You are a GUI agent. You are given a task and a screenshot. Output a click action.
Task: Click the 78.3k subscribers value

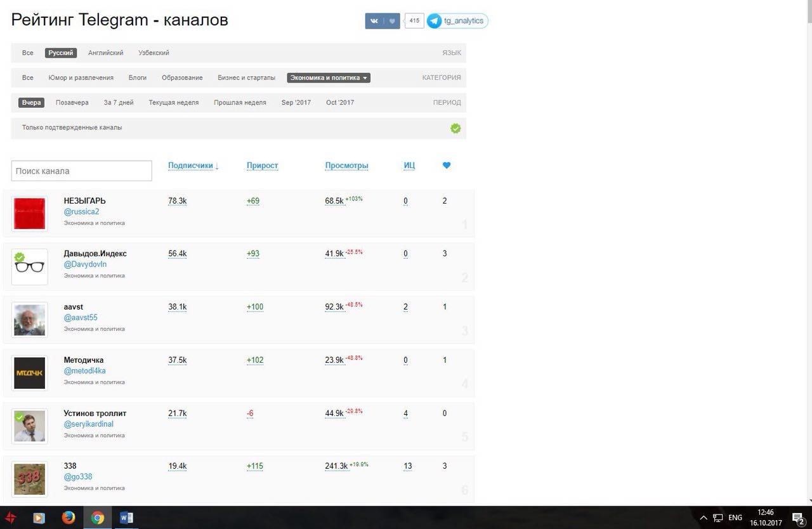pos(178,201)
